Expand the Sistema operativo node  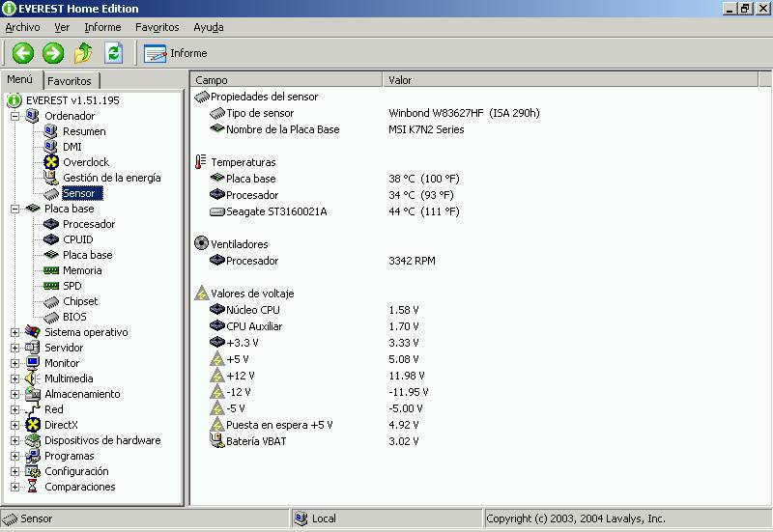point(14,332)
